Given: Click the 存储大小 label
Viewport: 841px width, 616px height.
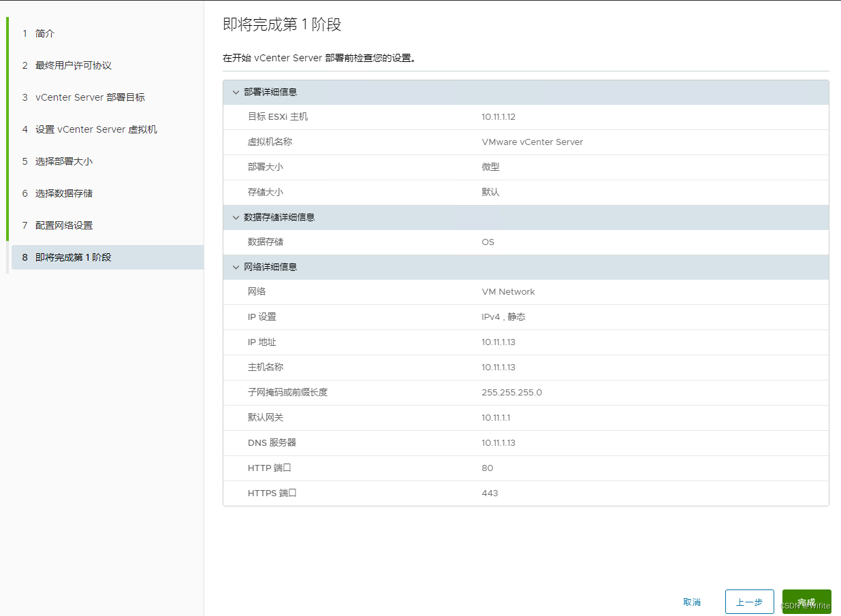Looking at the screenshot, I should pos(266,193).
